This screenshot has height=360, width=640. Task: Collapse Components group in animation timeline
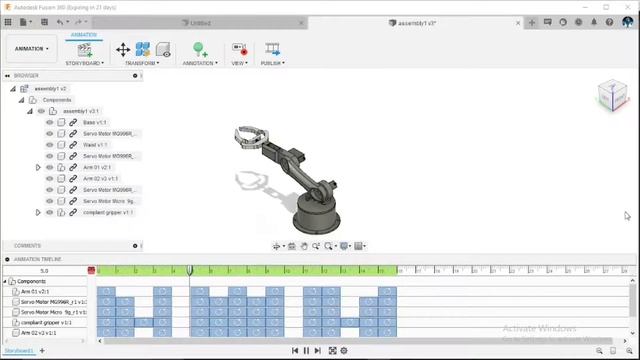click(5, 282)
